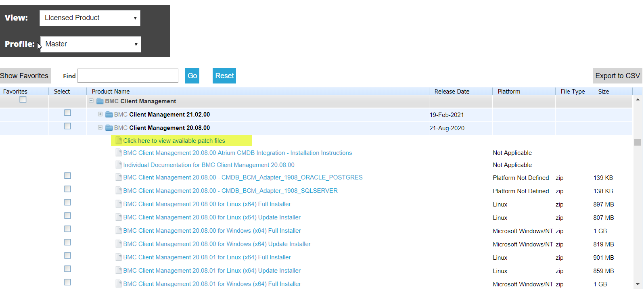Click file icon for Individual Documentation

click(119, 165)
